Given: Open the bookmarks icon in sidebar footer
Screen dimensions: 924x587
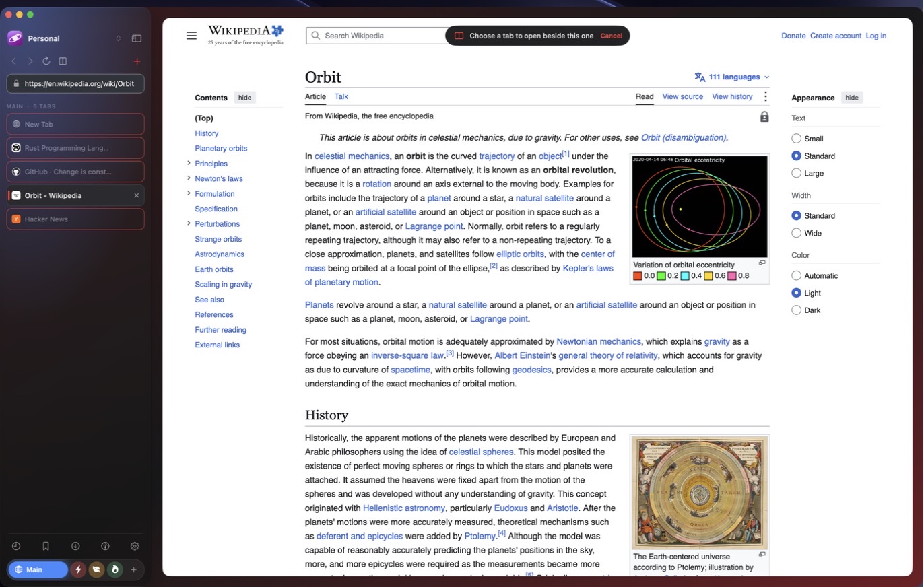Looking at the screenshot, I should click(46, 546).
